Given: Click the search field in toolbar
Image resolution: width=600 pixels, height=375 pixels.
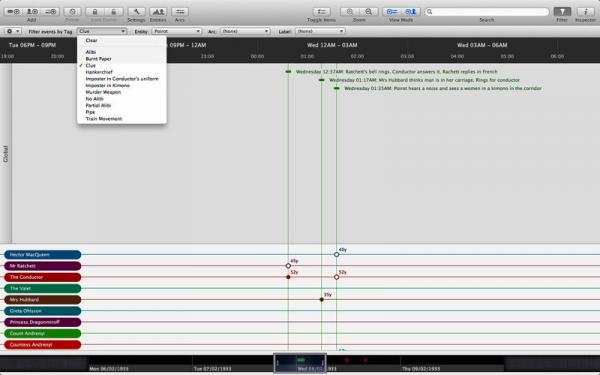Looking at the screenshot, I should pos(487,12).
